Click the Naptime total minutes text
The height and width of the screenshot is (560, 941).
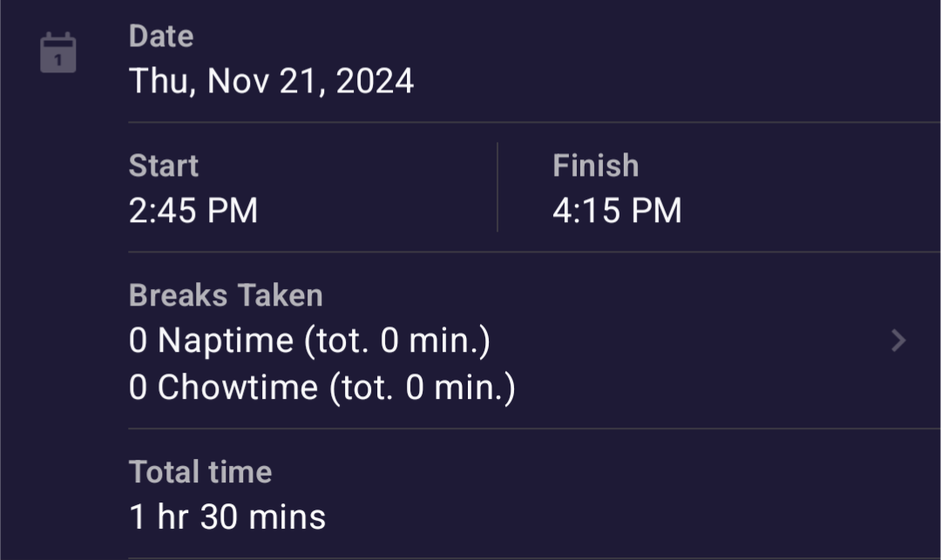click(397, 341)
